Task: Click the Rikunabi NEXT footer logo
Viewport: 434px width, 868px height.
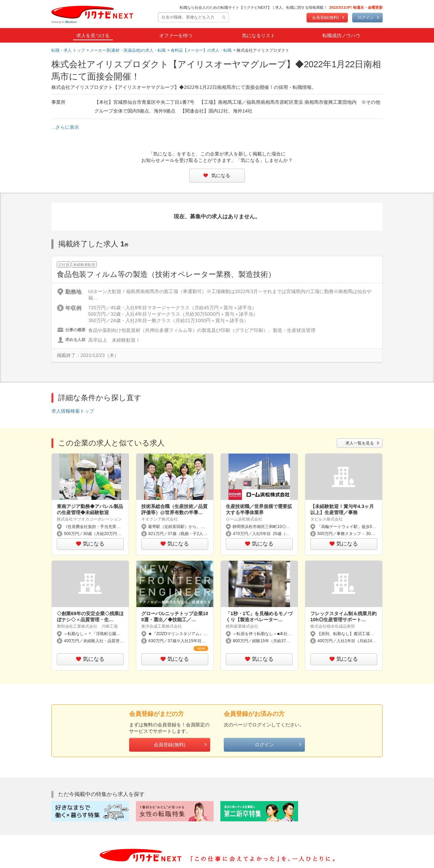Action: click(141, 856)
